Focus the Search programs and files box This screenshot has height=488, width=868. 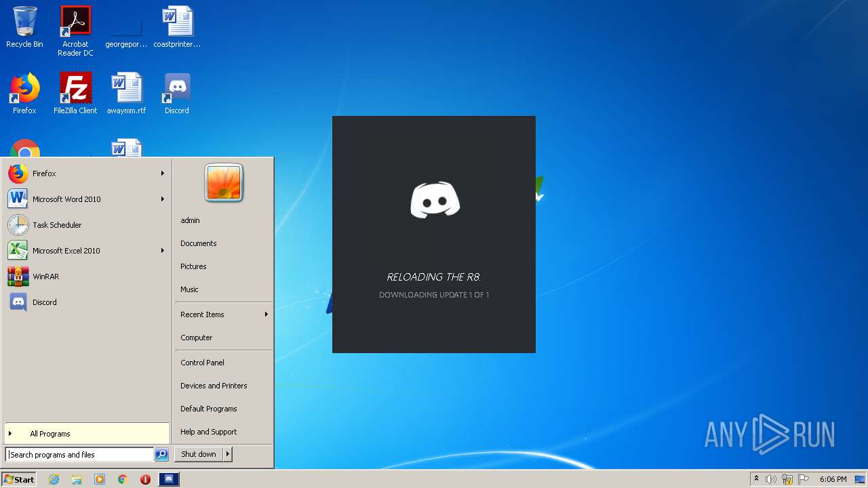coord(80,455)
